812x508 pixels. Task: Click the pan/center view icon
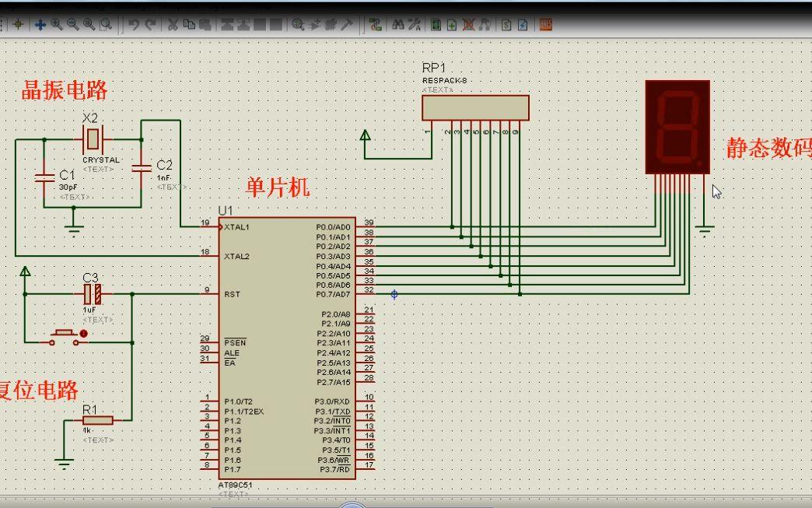(40, 24)
